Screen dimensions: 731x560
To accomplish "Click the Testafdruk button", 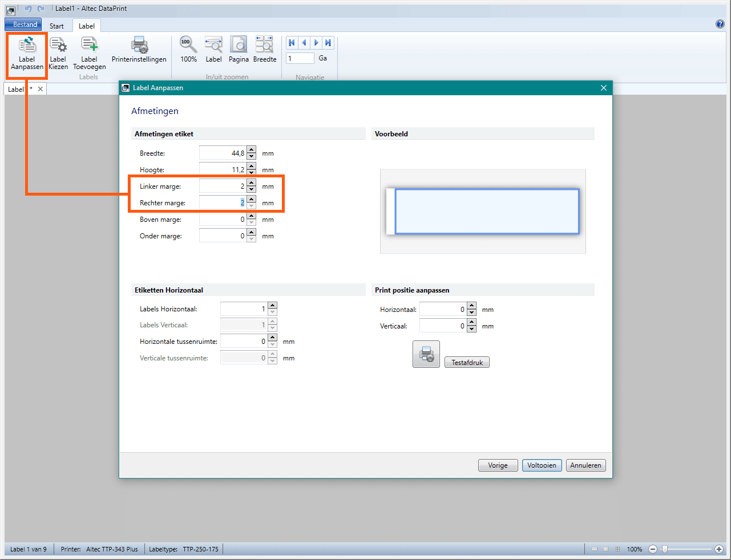I will click(467, 363).
